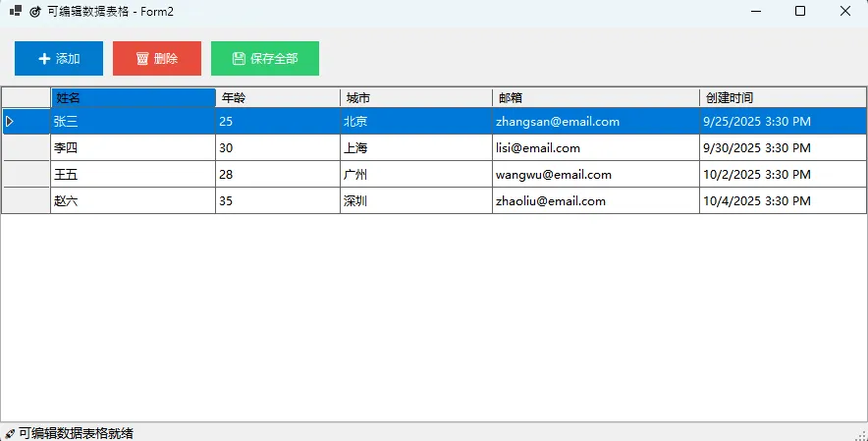Click the 邮箱 column header

point(596,97)
